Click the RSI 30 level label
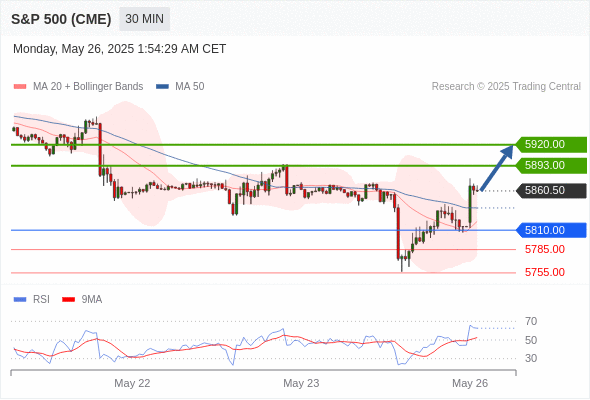The image size is (590, 400). [531, 358]
